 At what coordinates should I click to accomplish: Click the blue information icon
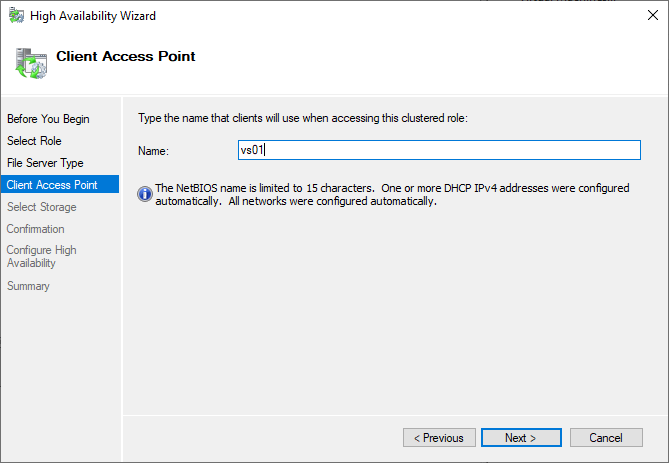[x=145, y=194]
